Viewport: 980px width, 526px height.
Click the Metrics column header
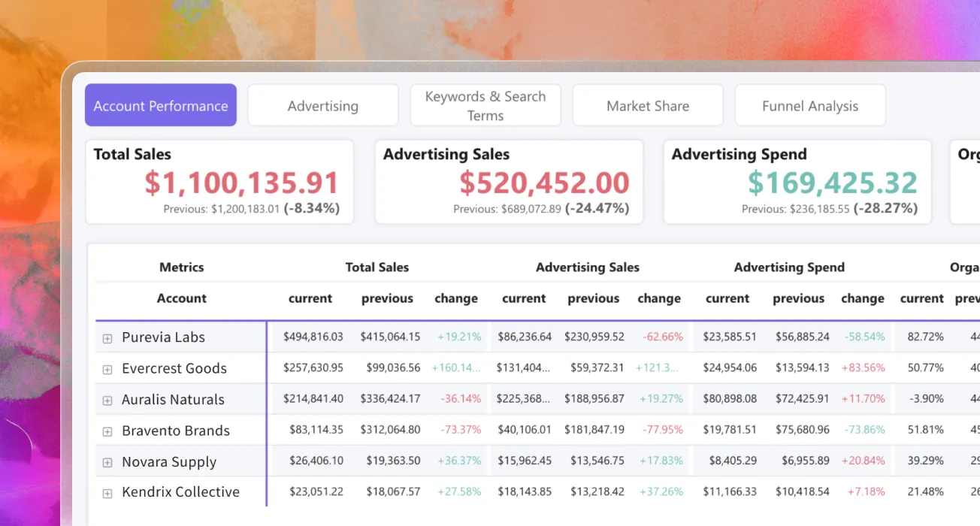(182, 268)
